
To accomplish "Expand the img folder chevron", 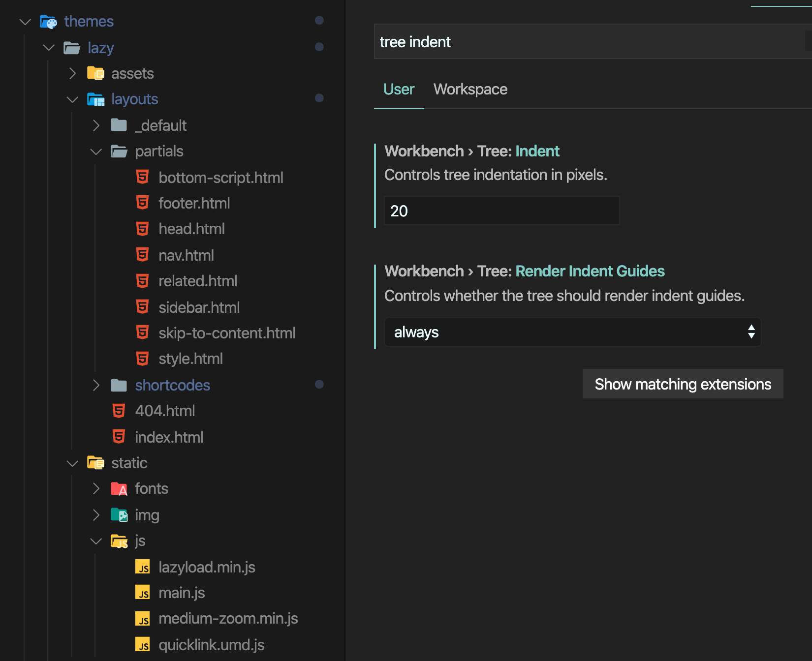I will pos(96,515).
